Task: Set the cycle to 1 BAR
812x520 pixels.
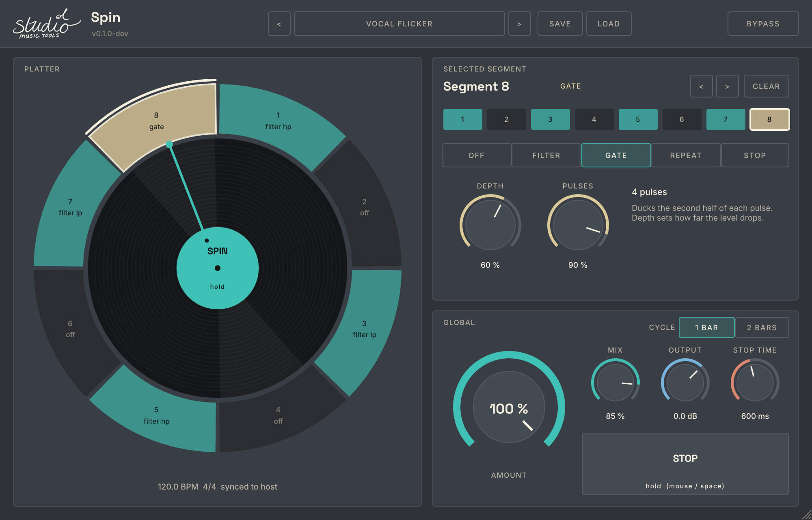Action: point(706,327)
